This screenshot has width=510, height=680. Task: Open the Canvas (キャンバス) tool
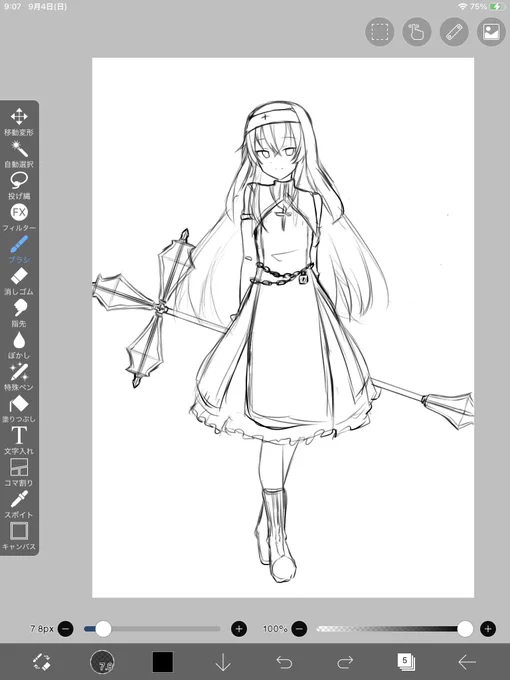click(19, 536)
